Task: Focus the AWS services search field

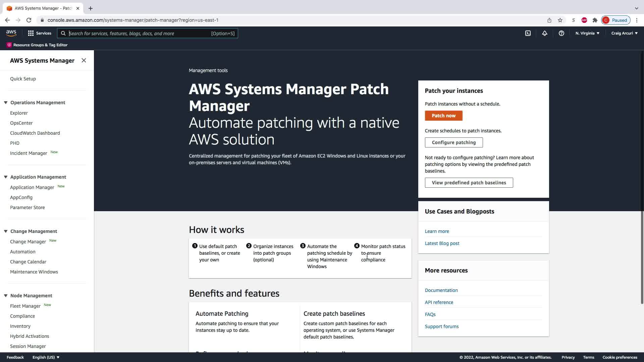Action: click(139, 34)
